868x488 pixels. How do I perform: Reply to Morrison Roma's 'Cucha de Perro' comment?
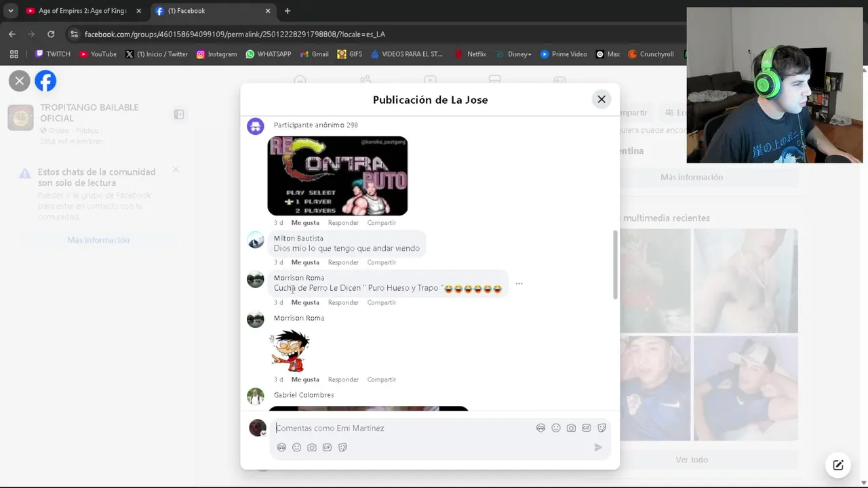click(x=343, y=302)
